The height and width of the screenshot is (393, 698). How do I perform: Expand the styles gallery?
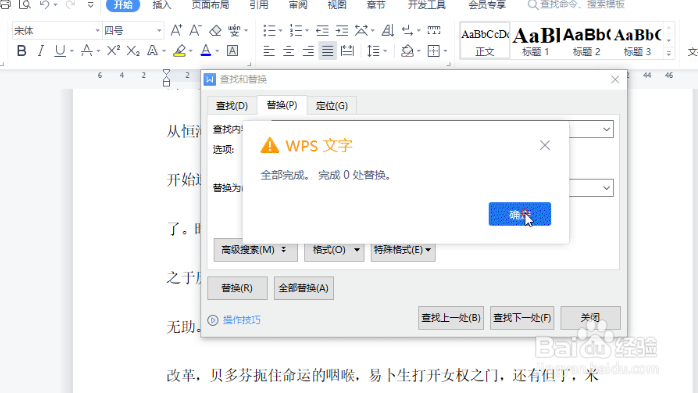pos(669,54)
